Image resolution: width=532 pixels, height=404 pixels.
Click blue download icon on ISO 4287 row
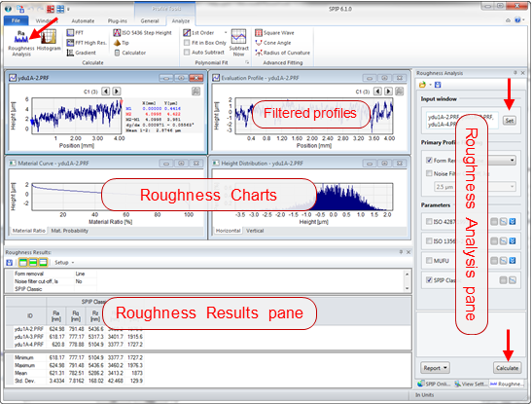coord(513,222)
